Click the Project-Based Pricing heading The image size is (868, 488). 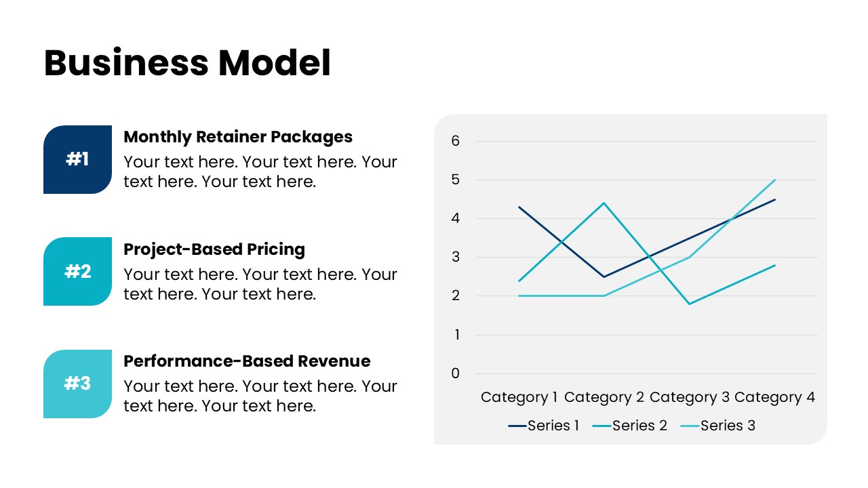[214, 249]
